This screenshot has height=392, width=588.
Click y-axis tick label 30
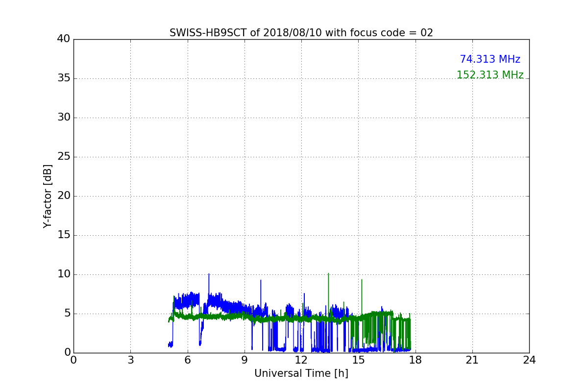(x=64, y=118)
